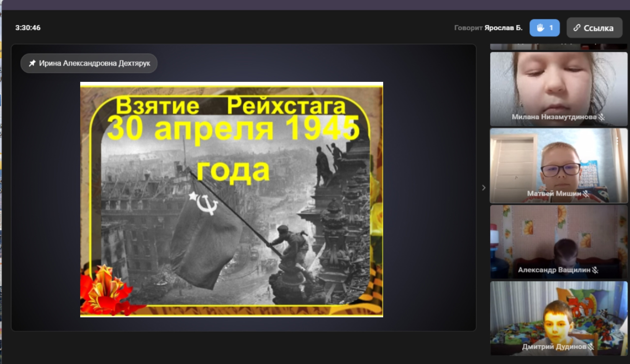630x364 pixels.
Task: Click the shared presentation slide image
Action: 232,200
